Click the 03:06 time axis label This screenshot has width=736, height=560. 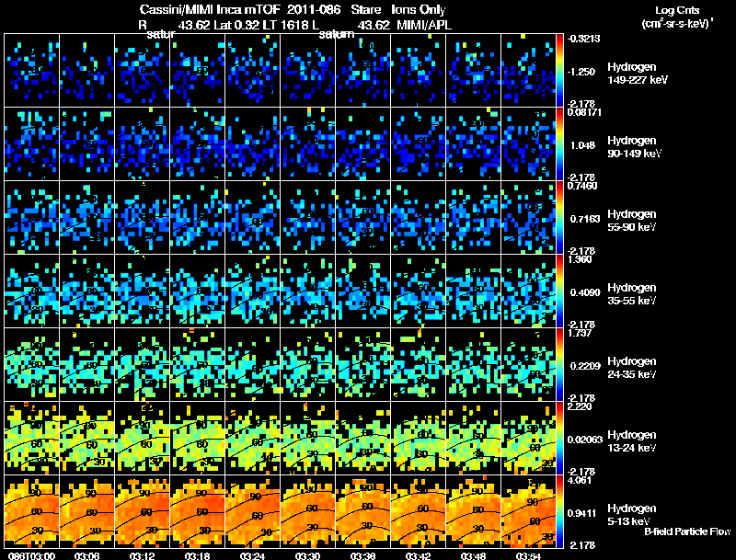pyautogui.click(x=86, y=556)
